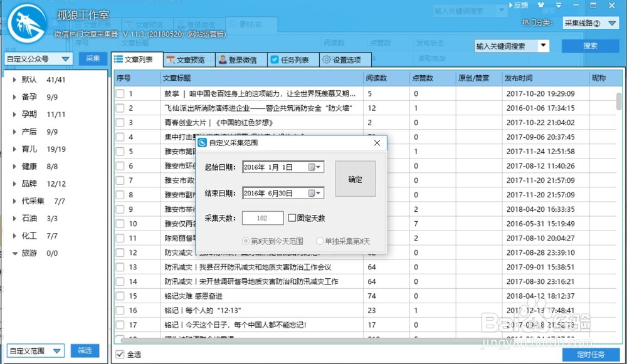The width and height of the screenshot is (627, 364).
Task: Click the 自定义采集范围 dialog title icon
Action: (x=202, y=143)
